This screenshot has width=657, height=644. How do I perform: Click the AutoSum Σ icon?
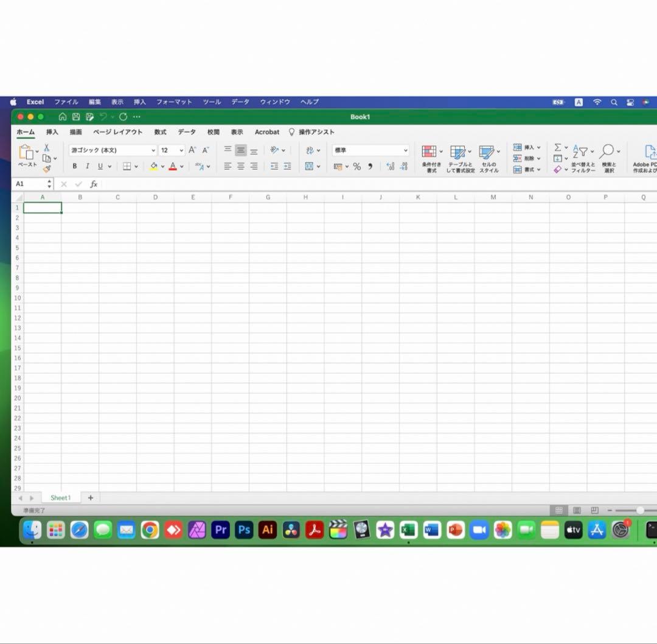(557, 146)
